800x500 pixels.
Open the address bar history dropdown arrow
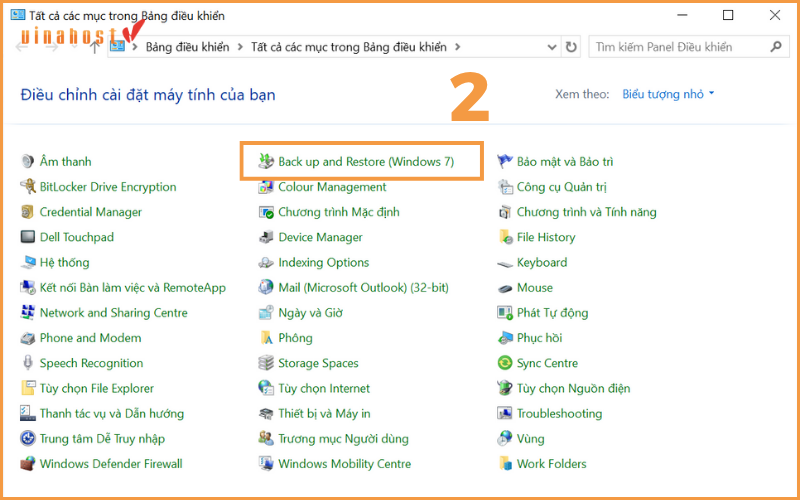click(550, 47)
